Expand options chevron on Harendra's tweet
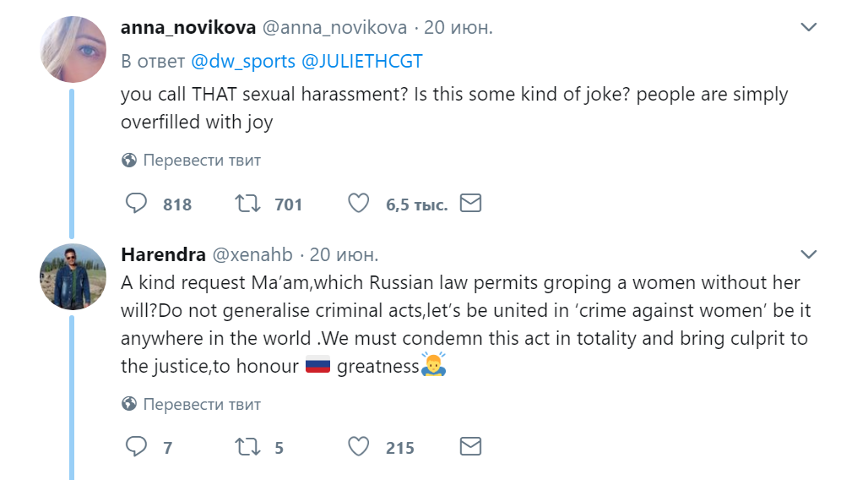The height and width of the screenshot is (480, 868). [809, 254]
